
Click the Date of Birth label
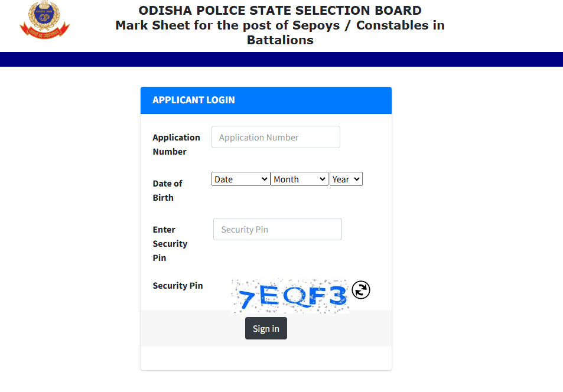[x=167, y=190]
